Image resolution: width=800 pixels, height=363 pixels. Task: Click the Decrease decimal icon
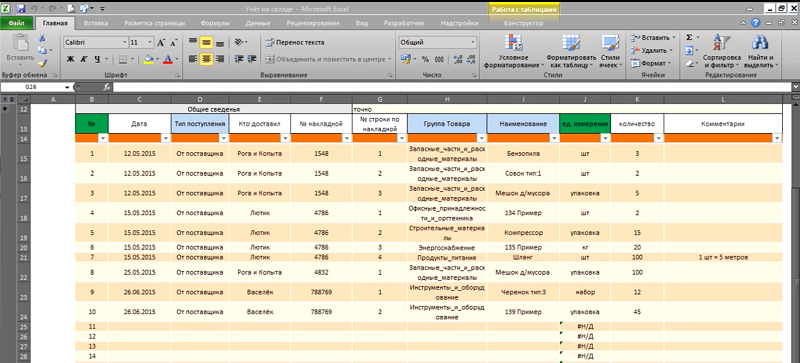pos(470,60)
